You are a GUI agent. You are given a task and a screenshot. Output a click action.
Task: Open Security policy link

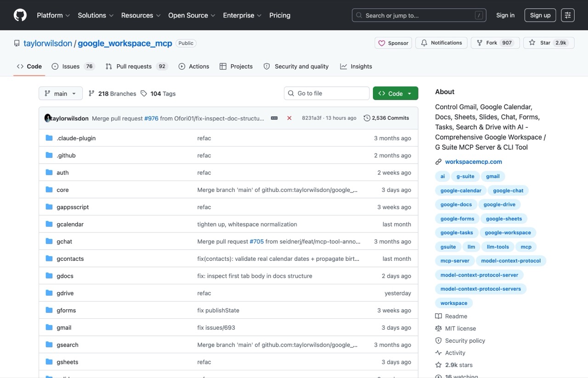pyautogui.click(x=460, y=341)
